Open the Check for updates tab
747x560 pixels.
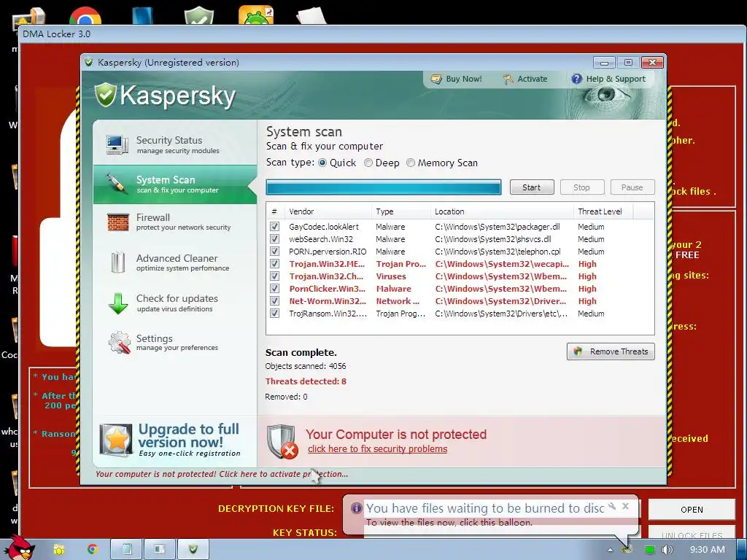pos(175,303)
